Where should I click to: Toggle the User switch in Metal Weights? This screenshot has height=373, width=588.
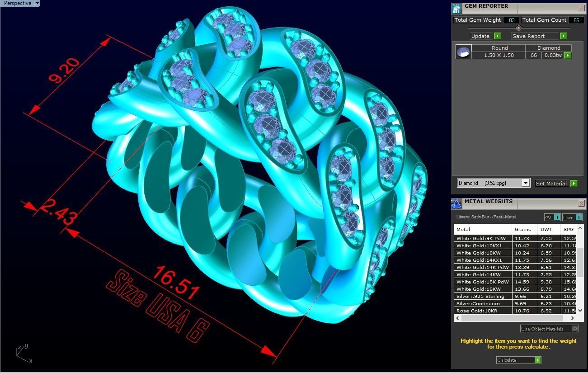click(572, 217)
